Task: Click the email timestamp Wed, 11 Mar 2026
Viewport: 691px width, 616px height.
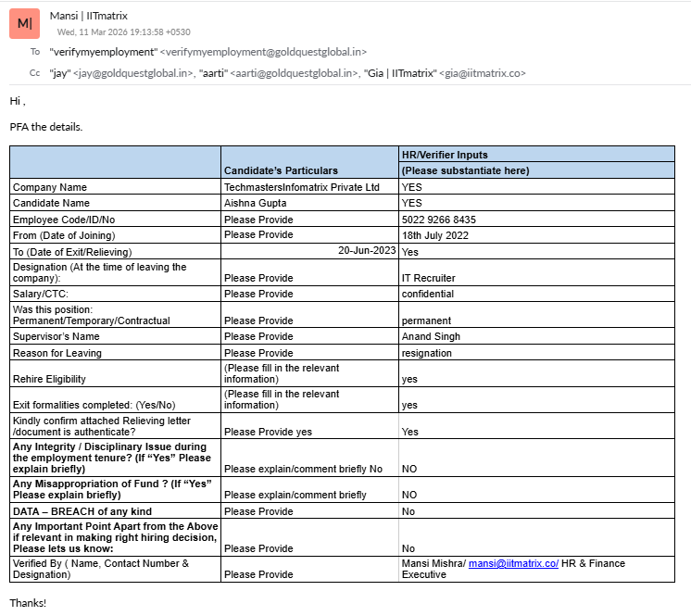Action: point(124,32)
